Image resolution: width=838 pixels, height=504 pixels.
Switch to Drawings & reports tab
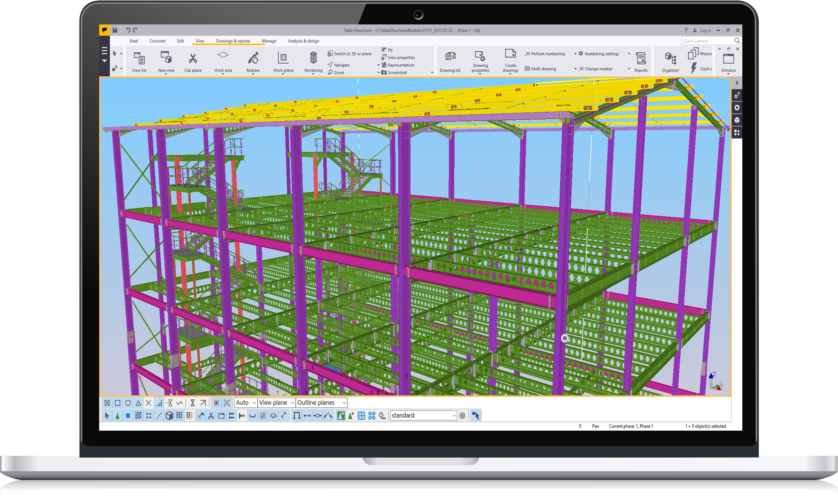point(233,41)
